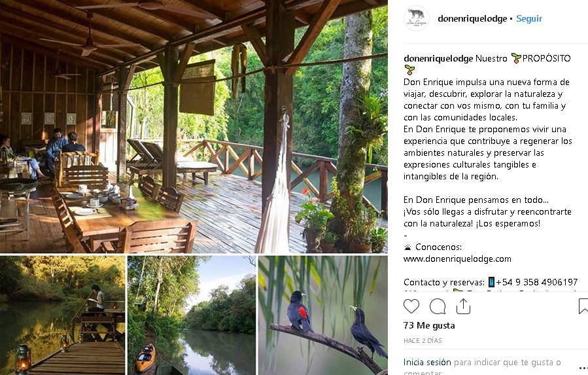Click the www.donenriquelodge.com website text

click(x=457, y=259)
